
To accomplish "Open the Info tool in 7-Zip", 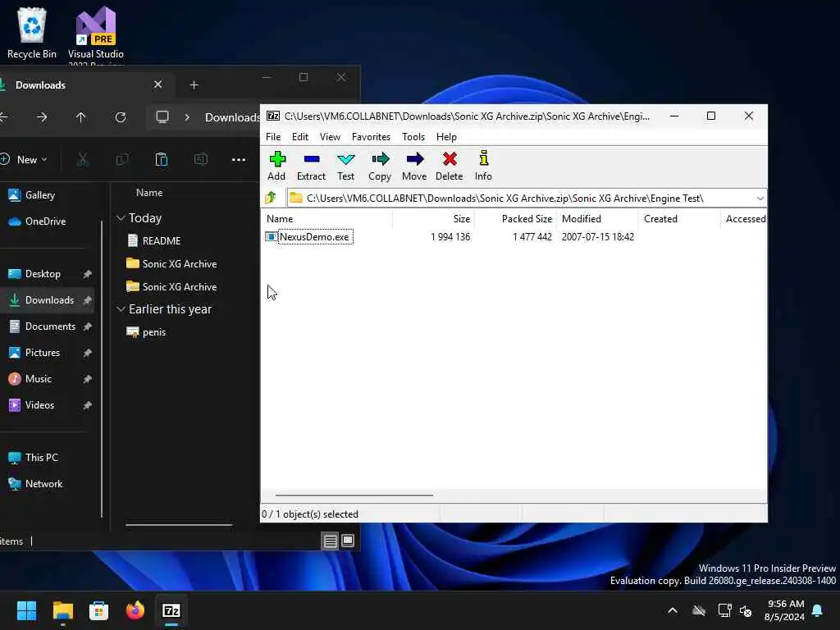I will [x=483, y=166].
